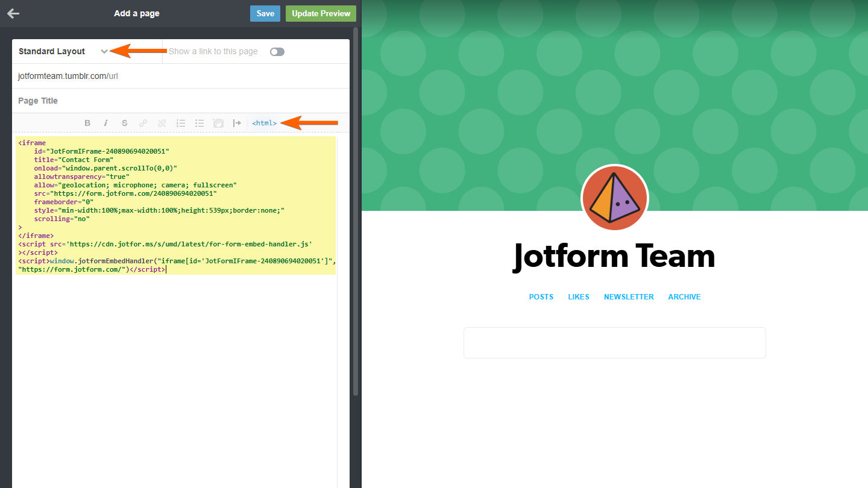Insert a numbered list
This screenshot has width=868, height=488.
click(181, 123)
